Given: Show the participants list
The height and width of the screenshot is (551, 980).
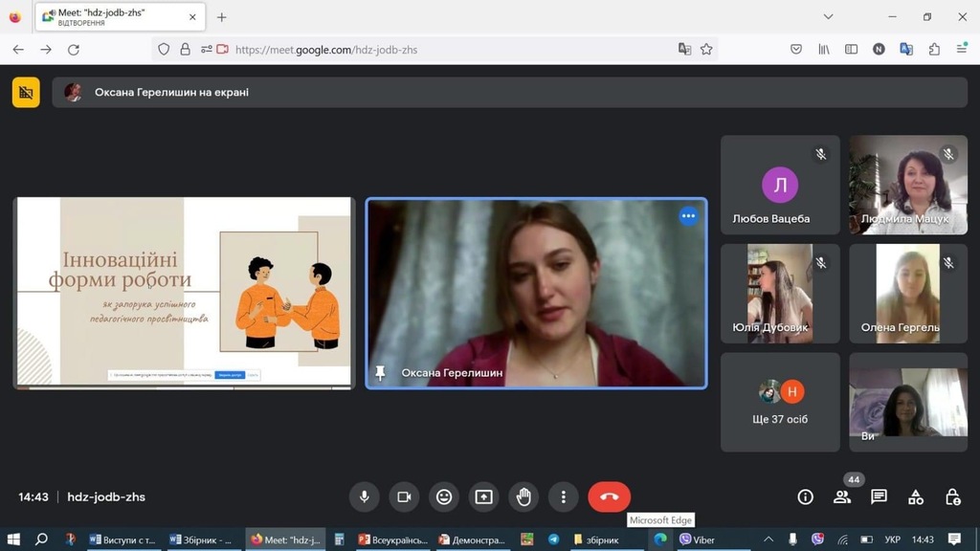Looking at the screenshot, I should tap(842, 496).
